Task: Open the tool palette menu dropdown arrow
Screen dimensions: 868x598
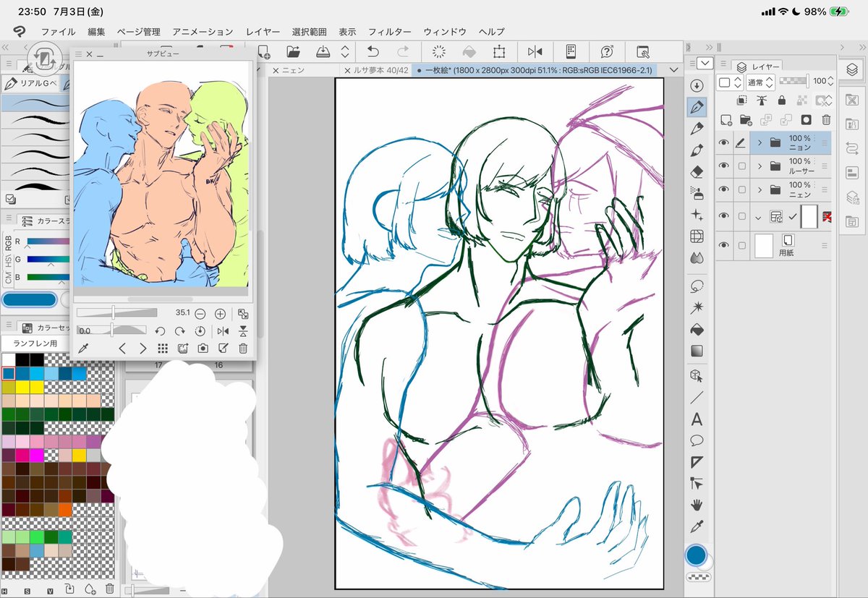Action: click(705, 64)
